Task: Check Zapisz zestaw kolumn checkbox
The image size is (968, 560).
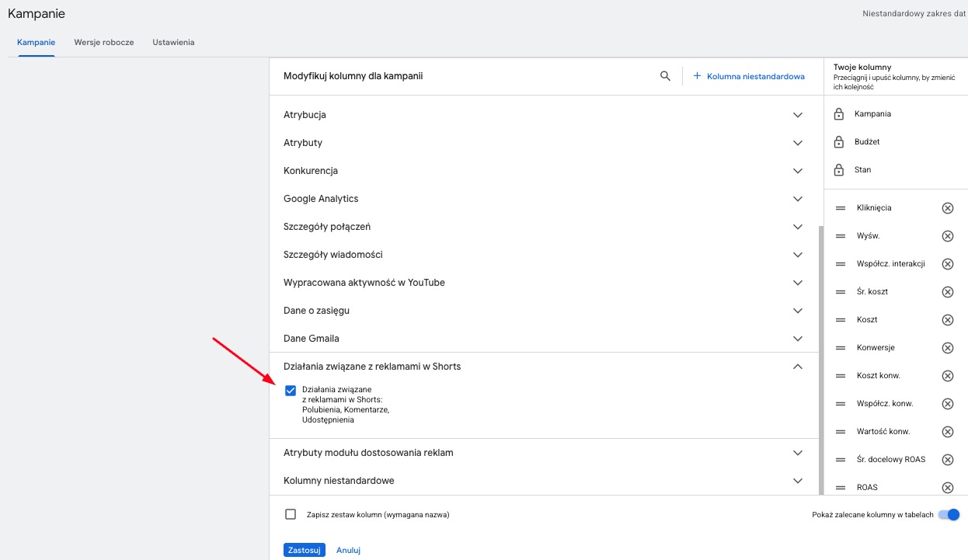Action: click(291, 514)
